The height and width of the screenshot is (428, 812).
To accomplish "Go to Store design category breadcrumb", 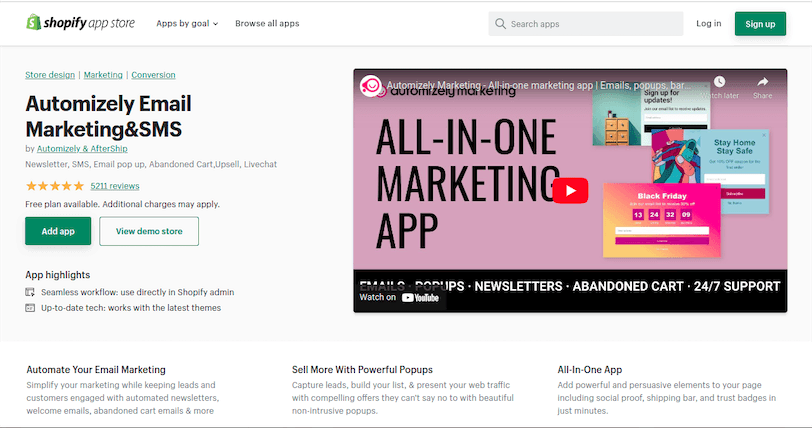I will point(50,75).
